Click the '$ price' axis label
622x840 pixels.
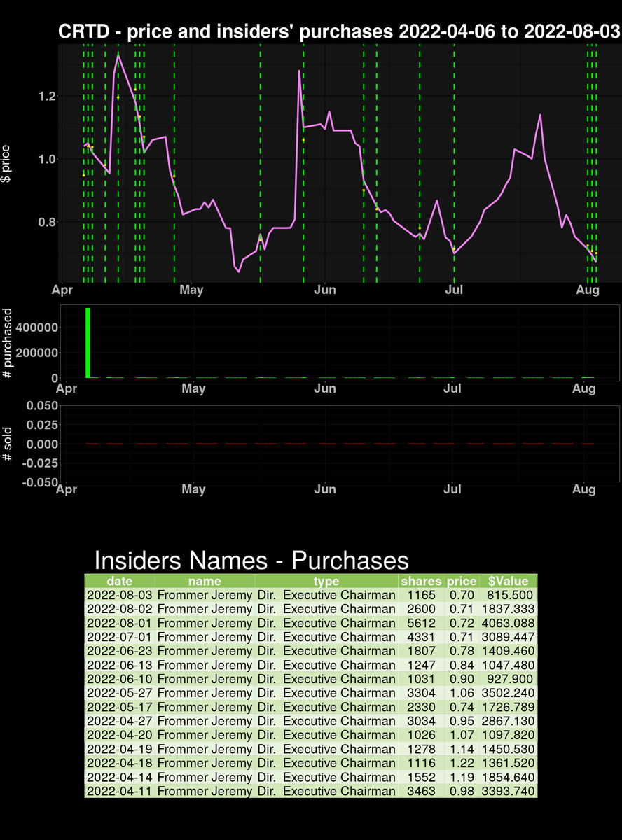click(x=8, y=164)
